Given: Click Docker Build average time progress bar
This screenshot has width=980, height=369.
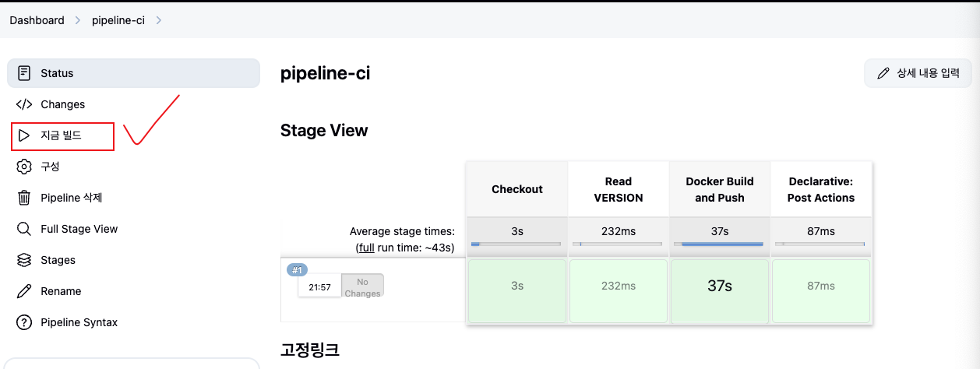Looking at the screenshot, I should (x=718, y=244).
